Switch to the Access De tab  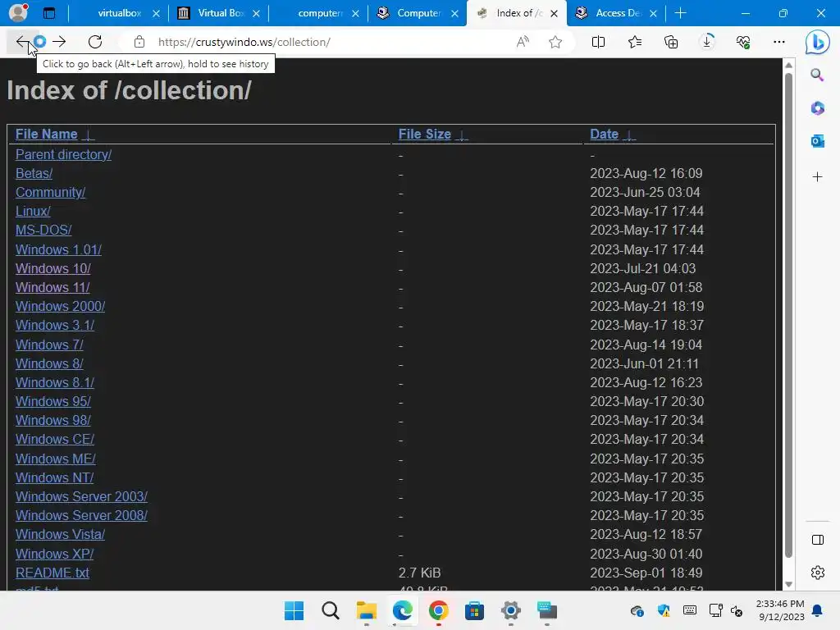point(618,13)
